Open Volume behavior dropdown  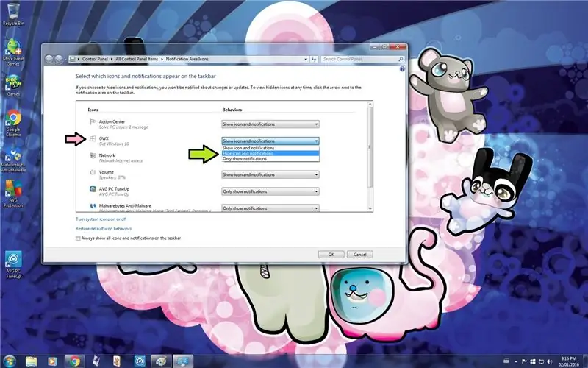point(270,174)
